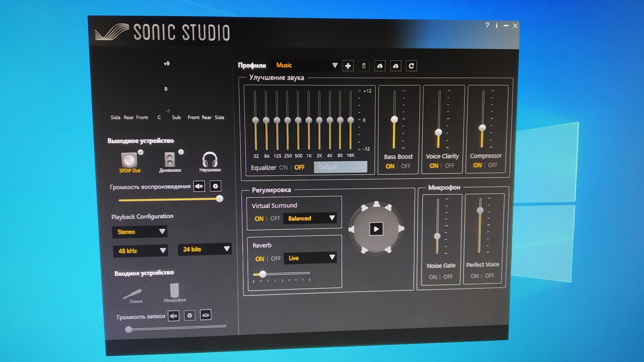The width and height of the screenshot is (644, 362).
Task: Reset profile with the refresh icon
Action: click(411, 66)
